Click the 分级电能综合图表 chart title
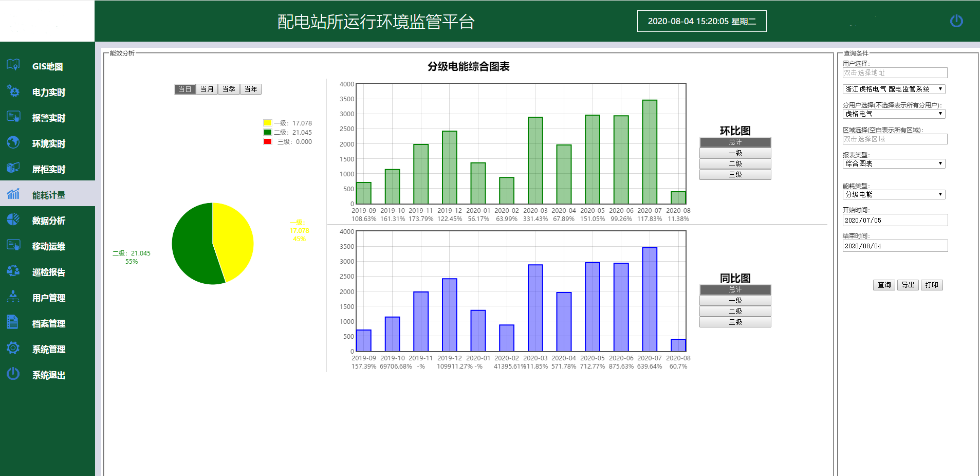This screenshot has width=980, height=476. [468, 66]
